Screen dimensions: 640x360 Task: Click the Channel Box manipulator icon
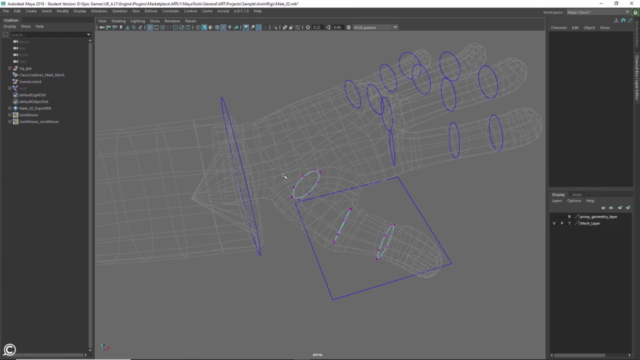pyautogui.click(x=616, y=20)
